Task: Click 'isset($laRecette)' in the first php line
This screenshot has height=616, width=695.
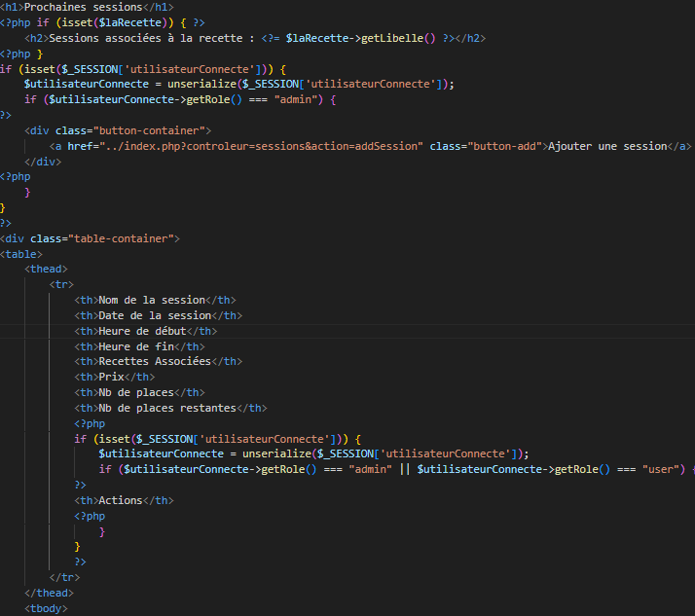Action: (x=115, y=22)
